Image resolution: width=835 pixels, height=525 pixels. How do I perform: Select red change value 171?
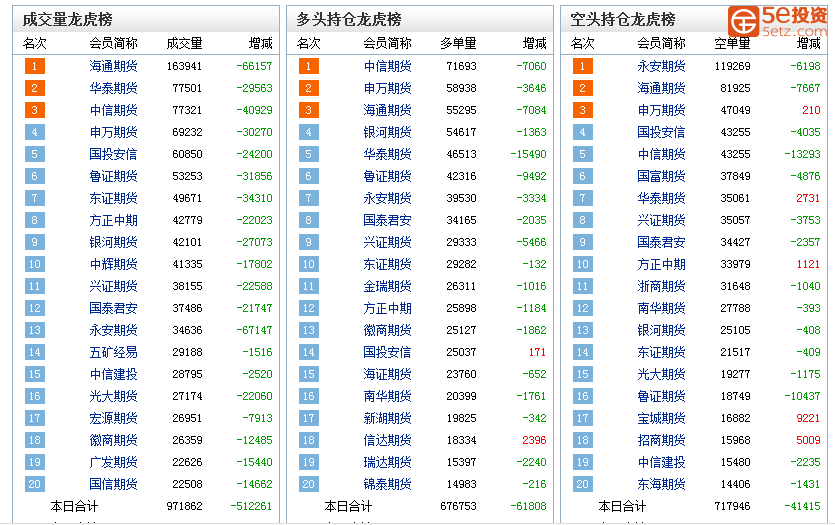pyautogui.click(x=537, y=352)
